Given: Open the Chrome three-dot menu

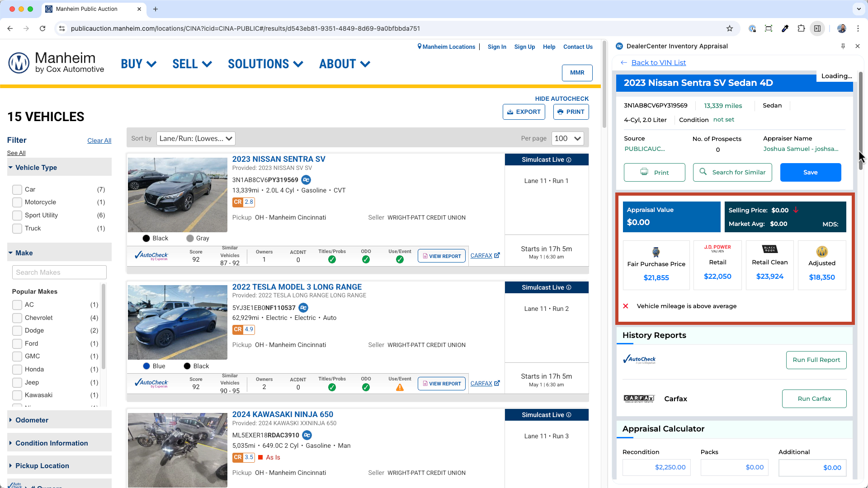Looking at the screenshot, I should 858,28.
